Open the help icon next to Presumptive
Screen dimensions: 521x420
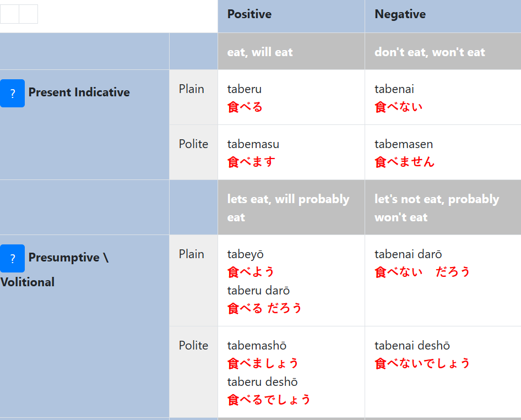tap(12, 258)
